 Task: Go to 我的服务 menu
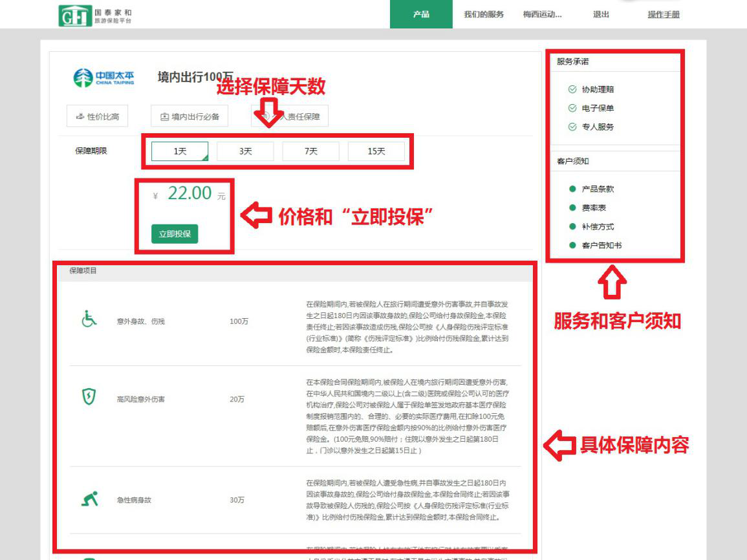pyautogui.click(x=483, y=14)
